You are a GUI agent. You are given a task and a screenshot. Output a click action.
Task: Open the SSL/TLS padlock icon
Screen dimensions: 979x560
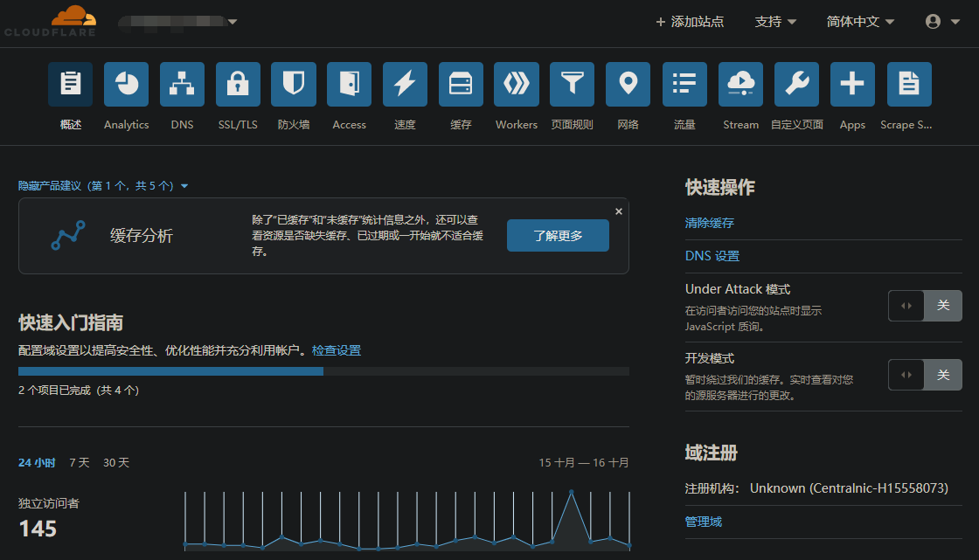point(238,84)
